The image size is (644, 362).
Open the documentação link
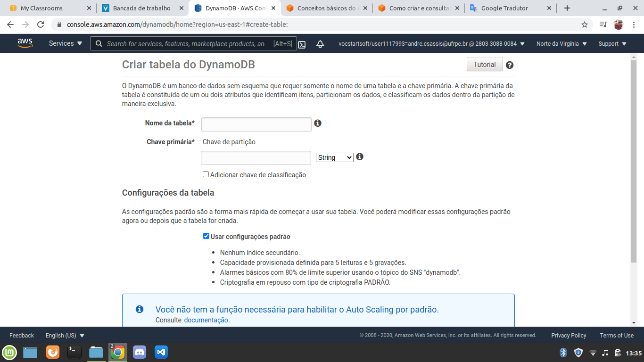coord(206,320)
